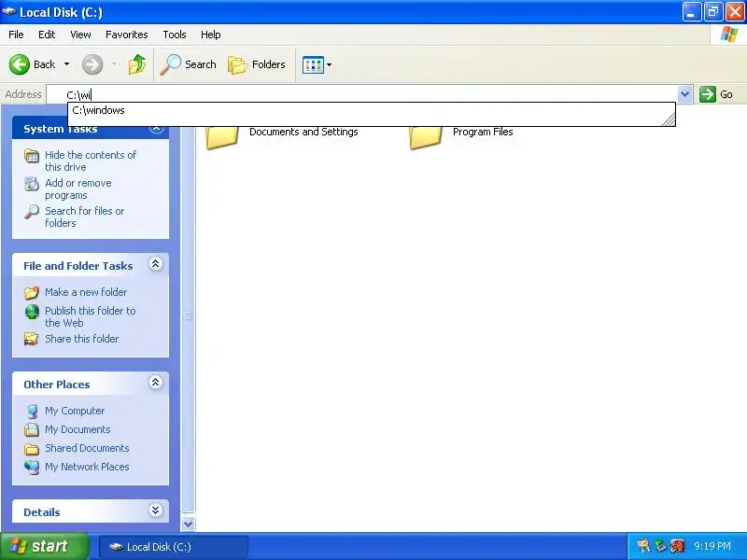Expand the Address bar dropdown arrow
747x560 pixels.
[685, 94]
